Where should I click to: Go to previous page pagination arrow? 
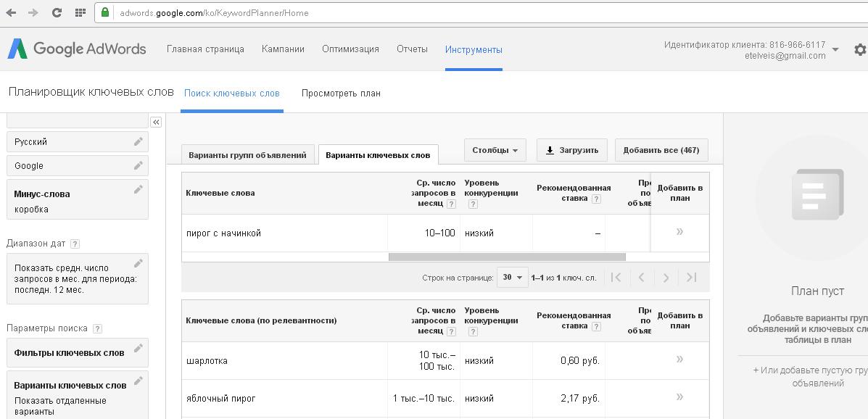(641, 278)
